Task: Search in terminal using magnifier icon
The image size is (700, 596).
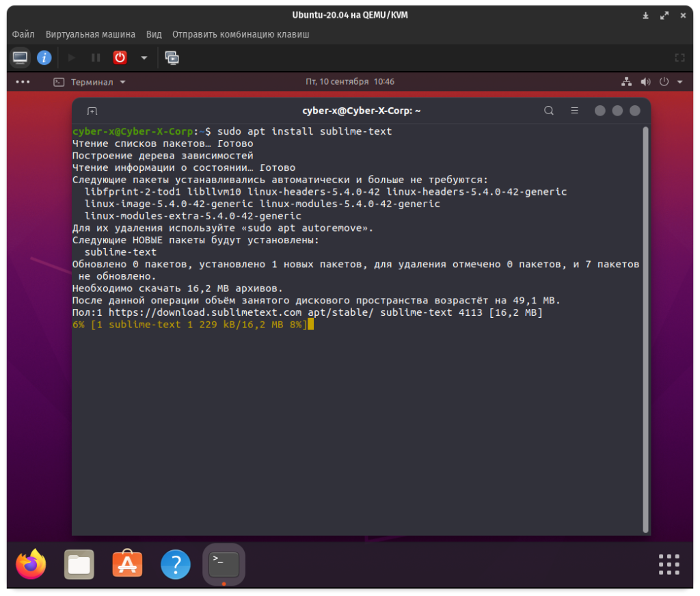Action: tap(549, 111)
